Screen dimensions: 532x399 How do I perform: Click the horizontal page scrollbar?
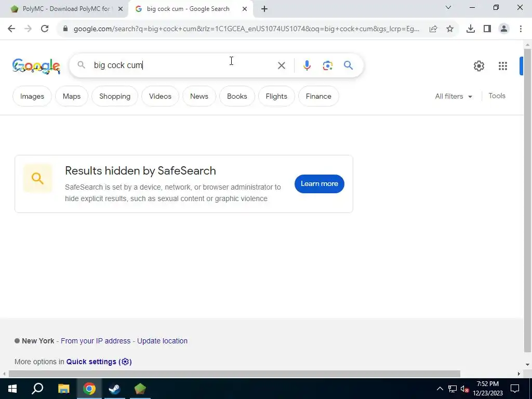tap(234, 374)
